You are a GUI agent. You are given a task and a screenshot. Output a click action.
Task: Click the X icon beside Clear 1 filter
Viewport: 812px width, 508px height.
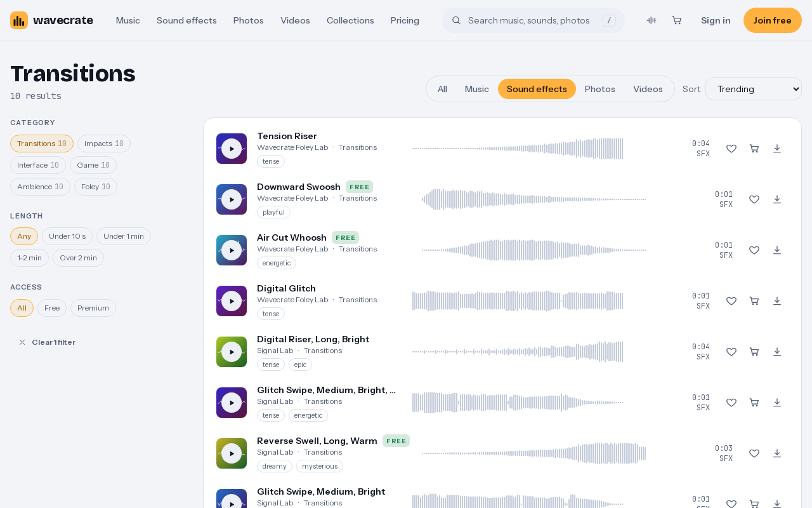pyautogui.click(x=22, y=342)
